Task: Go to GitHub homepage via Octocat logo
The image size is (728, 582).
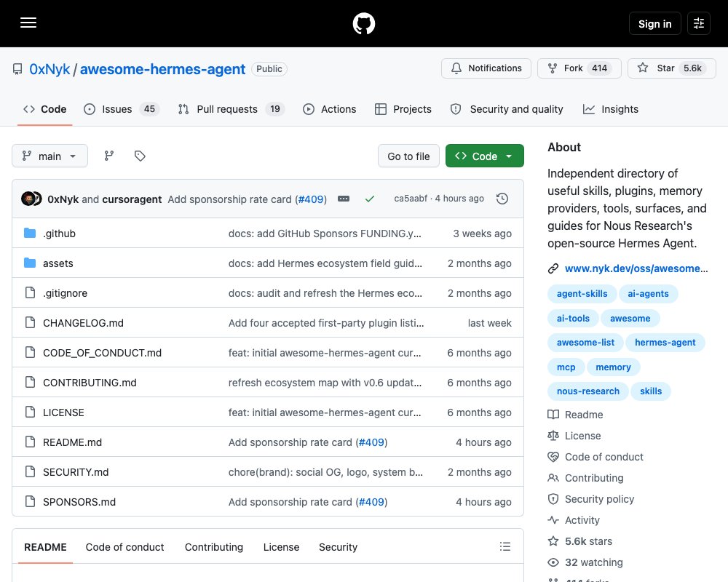Action: [363, 23]
